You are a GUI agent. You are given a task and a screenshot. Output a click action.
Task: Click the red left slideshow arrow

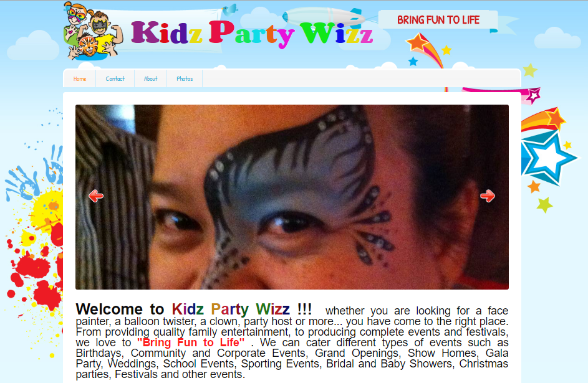pos(96,196)
